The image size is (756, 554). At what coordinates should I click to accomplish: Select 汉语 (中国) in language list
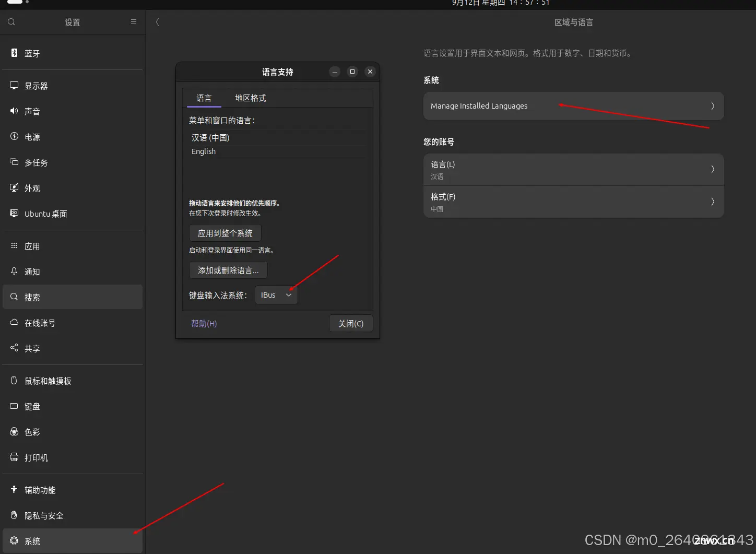pyautogui.click(x=278, y=138)
